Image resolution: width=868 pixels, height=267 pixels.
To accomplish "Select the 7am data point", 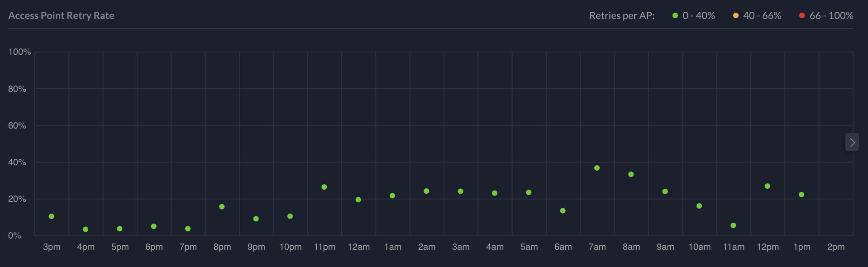I will click(597, 168).
